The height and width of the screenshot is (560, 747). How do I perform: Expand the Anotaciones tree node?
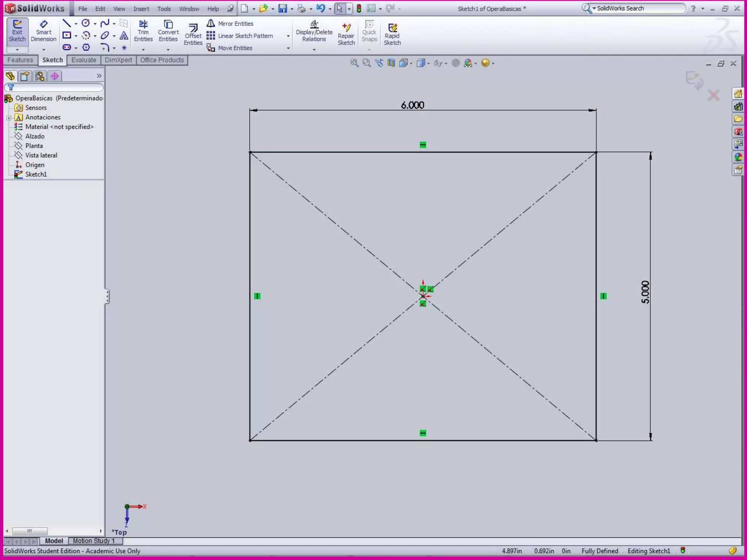click(x=9, y=117)
